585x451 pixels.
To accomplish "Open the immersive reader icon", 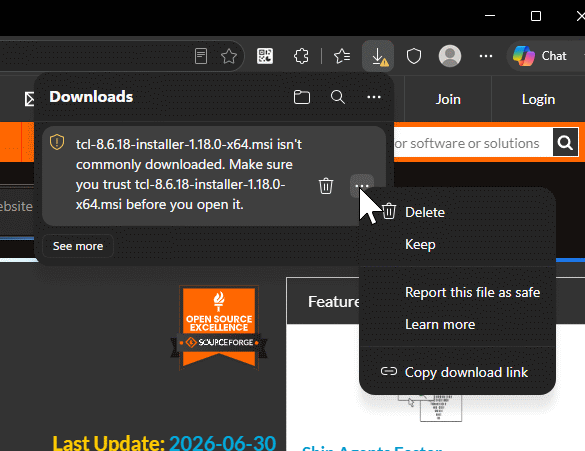I will (x=201, y=56).
